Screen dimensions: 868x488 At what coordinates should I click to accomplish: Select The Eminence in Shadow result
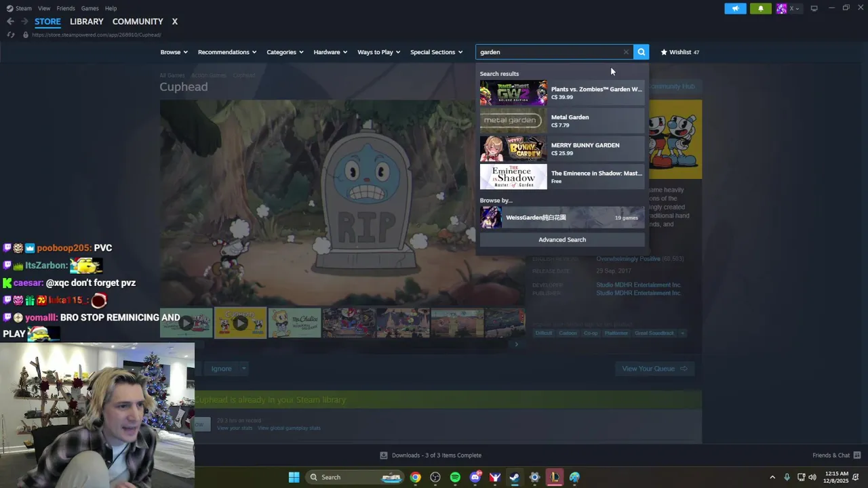562,177
